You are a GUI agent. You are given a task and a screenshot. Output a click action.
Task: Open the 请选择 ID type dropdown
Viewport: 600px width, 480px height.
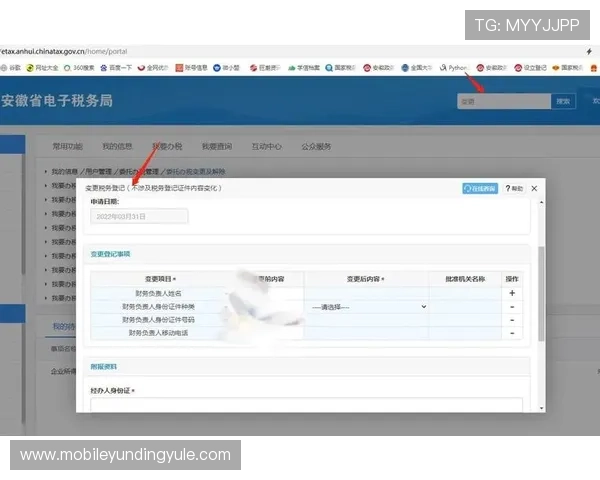point(368,307)
